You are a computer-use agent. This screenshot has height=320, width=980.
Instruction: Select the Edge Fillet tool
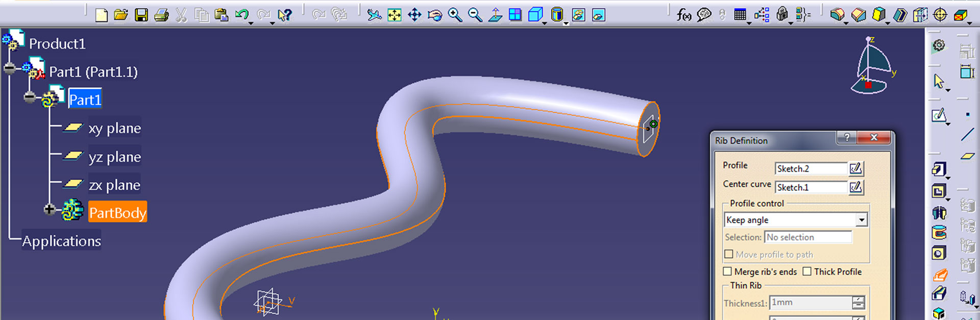[x=837, y=15]
